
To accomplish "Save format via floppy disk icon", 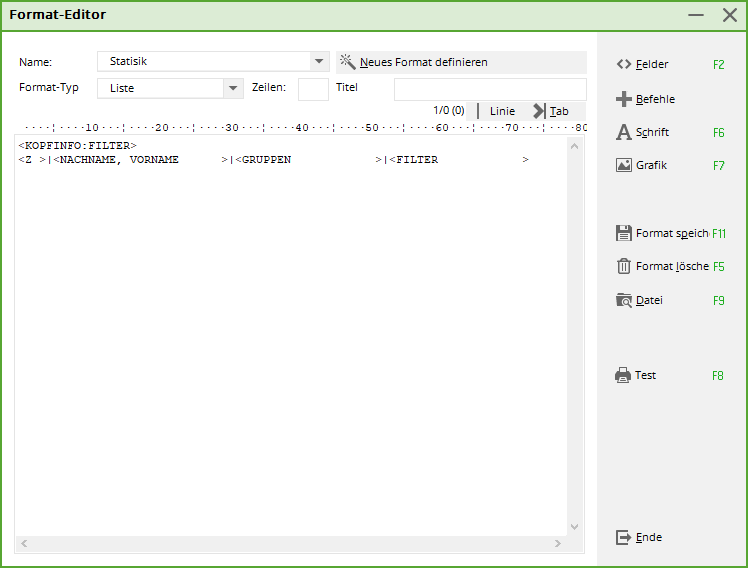I will [624, 233].
